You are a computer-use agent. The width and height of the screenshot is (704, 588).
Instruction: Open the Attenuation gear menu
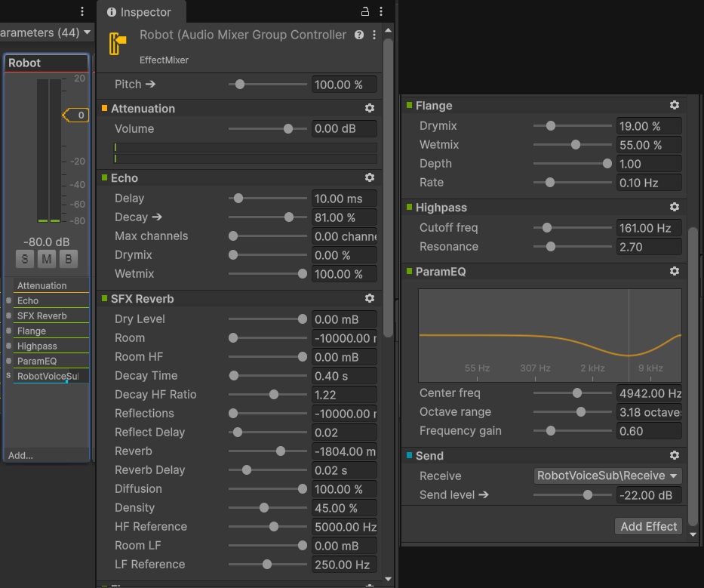(369, 108)
